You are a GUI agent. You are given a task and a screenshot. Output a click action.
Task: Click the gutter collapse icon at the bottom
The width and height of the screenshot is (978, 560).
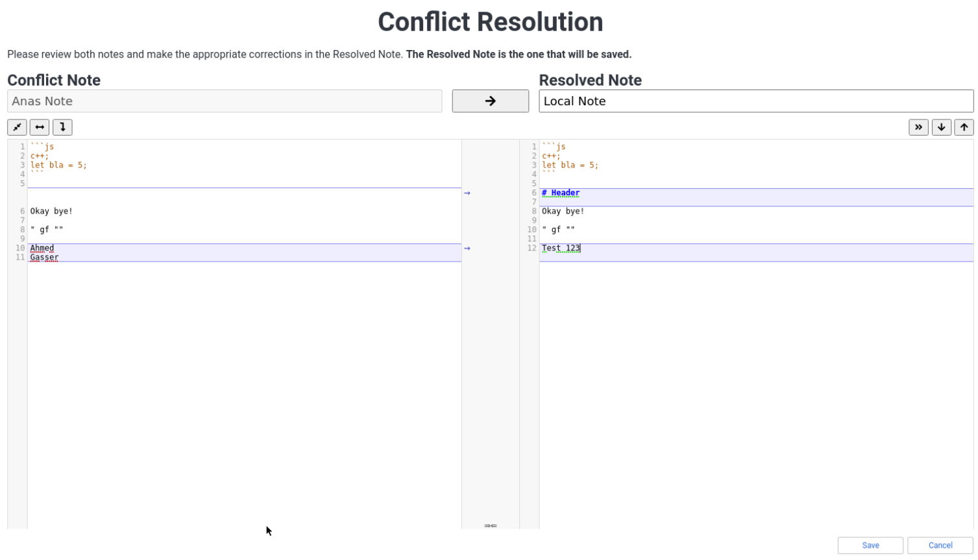pos(491,526)
